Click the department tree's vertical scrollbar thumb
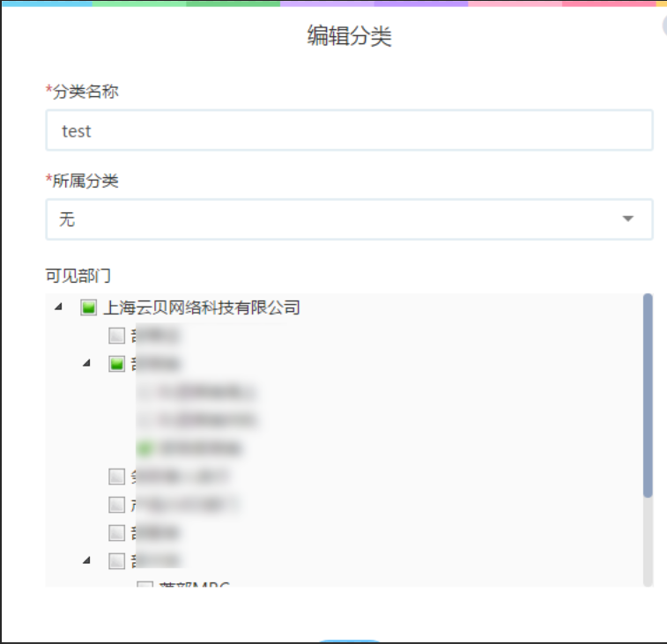Screen dimensions: 667x644 tap(648, 396)
